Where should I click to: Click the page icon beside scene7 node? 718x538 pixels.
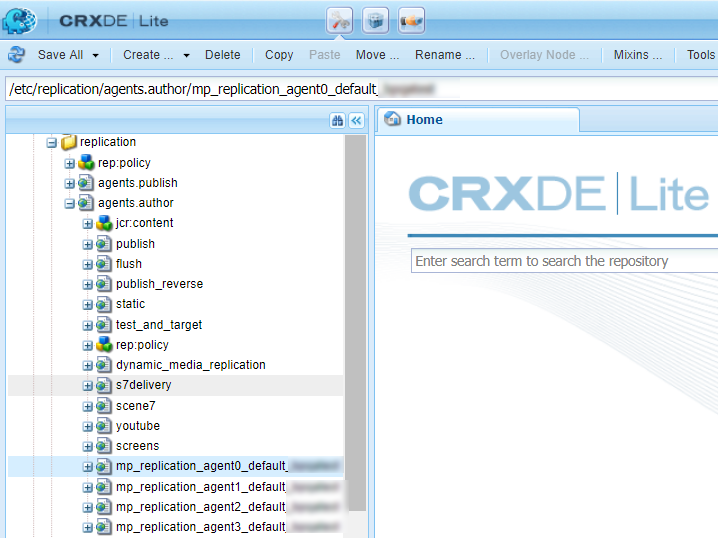point(104,406)
